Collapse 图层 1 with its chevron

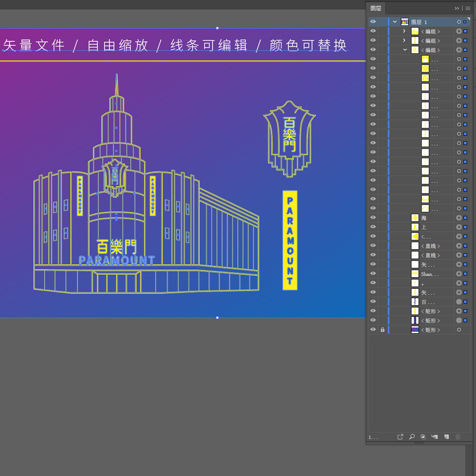pyautogui.click(x=395, y=22)
